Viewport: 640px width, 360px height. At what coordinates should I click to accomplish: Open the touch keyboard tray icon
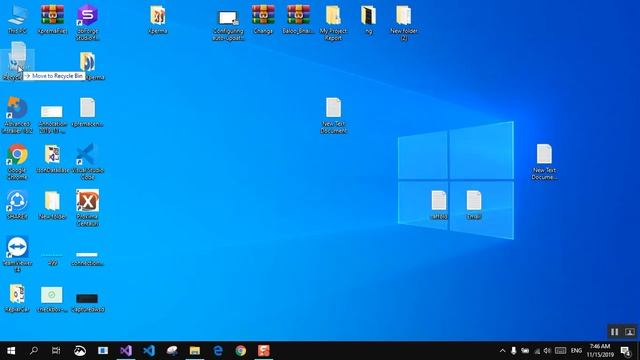pyautogui.click(x=560, y=351)
